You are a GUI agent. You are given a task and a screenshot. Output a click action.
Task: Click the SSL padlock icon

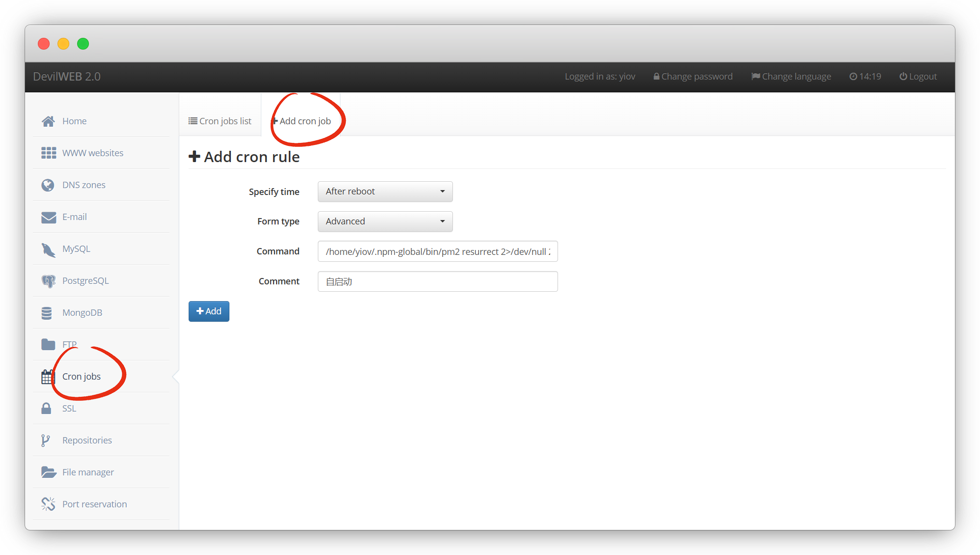pos(46,409)
